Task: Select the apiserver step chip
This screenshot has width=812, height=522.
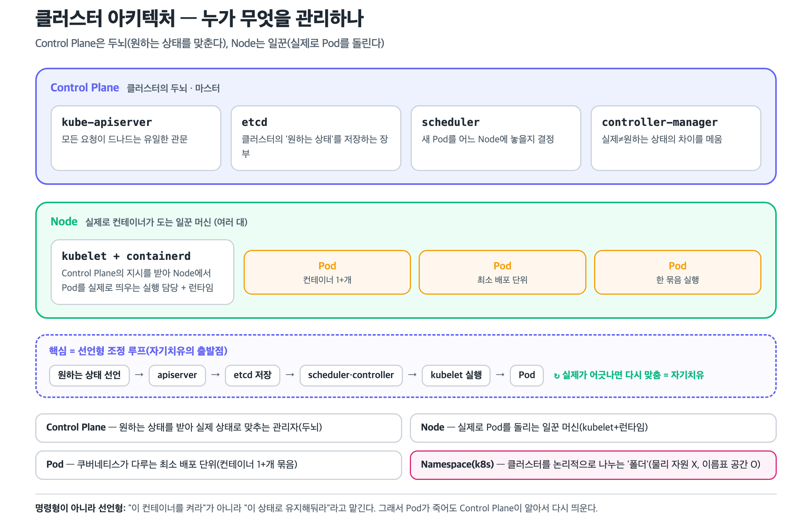Action: click(177, 375)
